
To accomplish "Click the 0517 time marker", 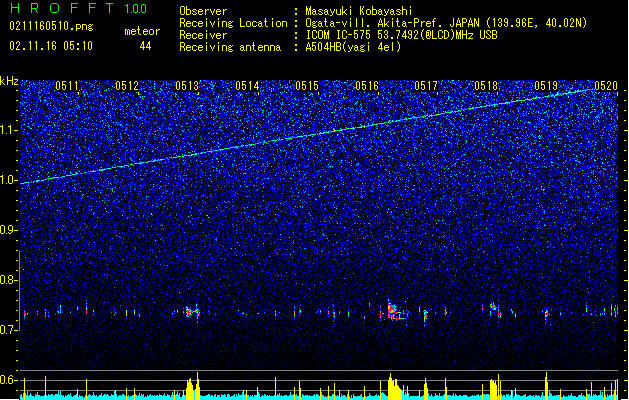I will pos(426,86).
